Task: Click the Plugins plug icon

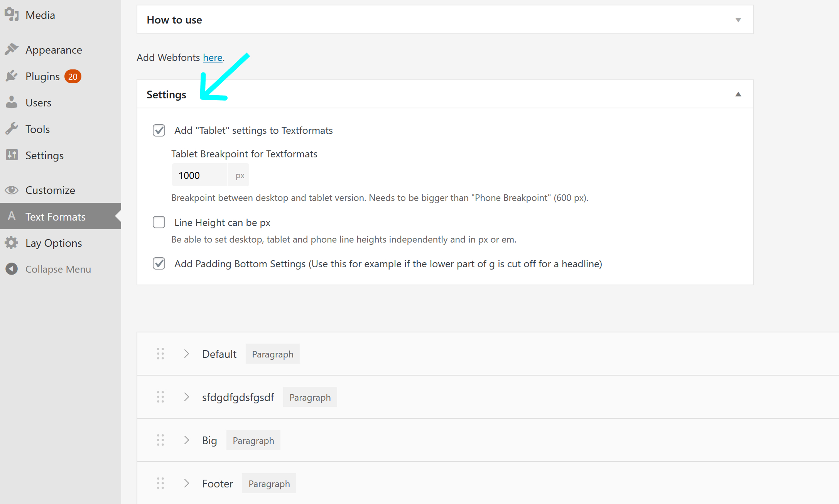Action: click(x=12, y=76)
